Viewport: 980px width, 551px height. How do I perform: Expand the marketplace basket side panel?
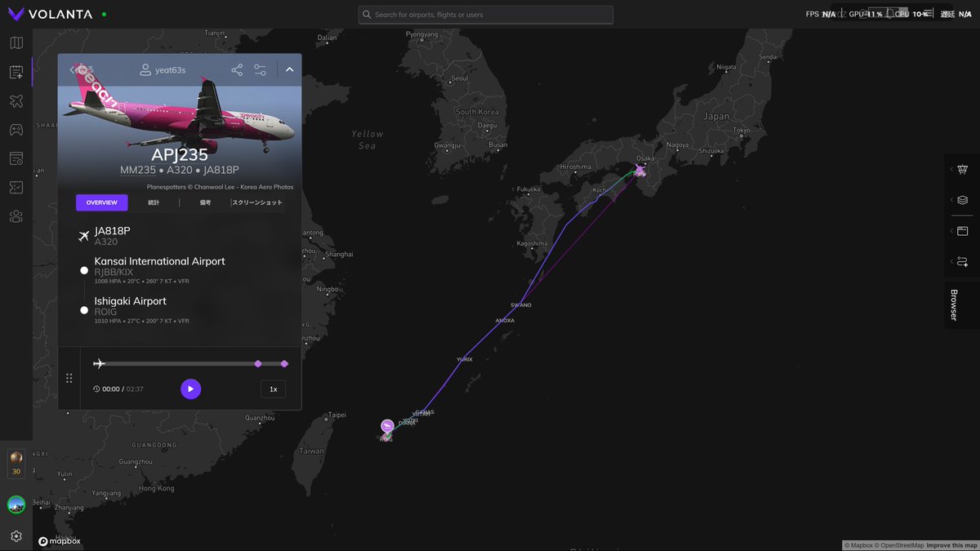click(962, 170)
